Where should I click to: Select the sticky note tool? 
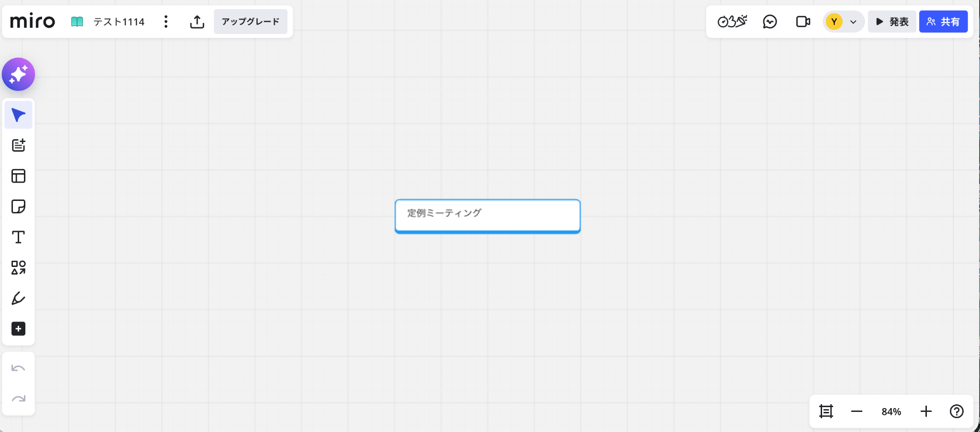[19, 207]
